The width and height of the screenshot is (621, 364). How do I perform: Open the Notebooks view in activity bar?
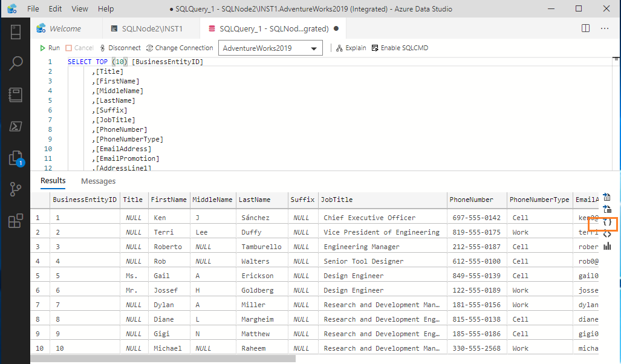click(16, 95)
